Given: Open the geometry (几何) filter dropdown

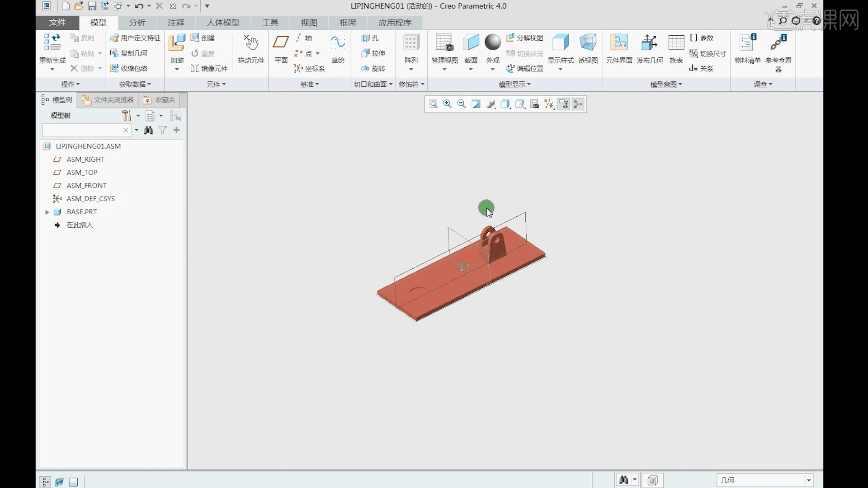Looking at the screenshot, I should tap(809, 480).
